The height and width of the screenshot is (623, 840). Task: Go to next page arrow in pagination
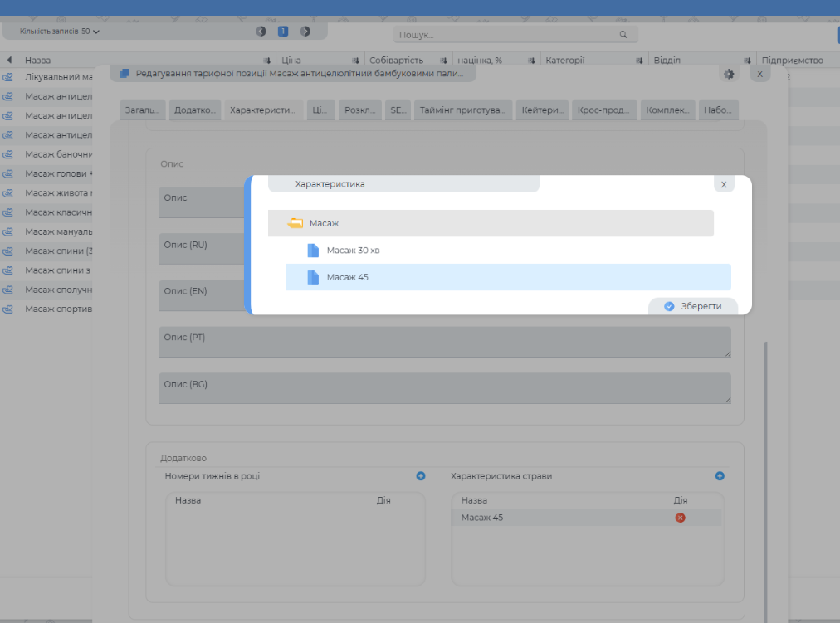pyautogui.click(x=305, y=32)
